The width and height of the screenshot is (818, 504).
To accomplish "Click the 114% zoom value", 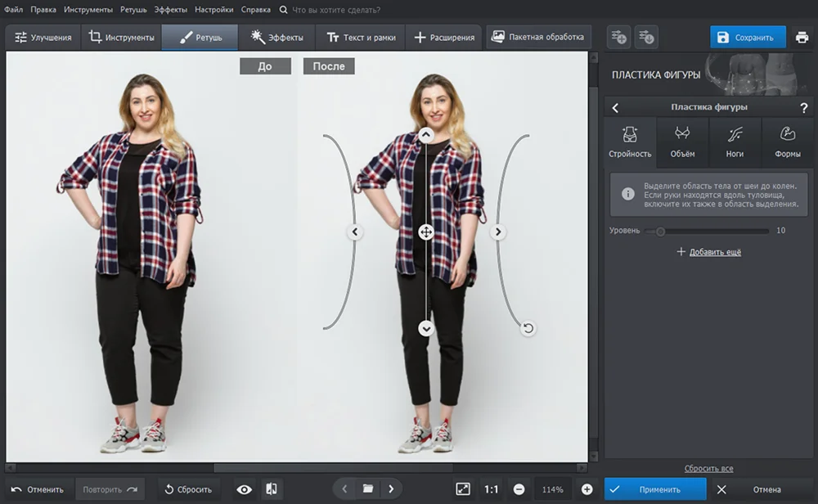I will point(552,489).
